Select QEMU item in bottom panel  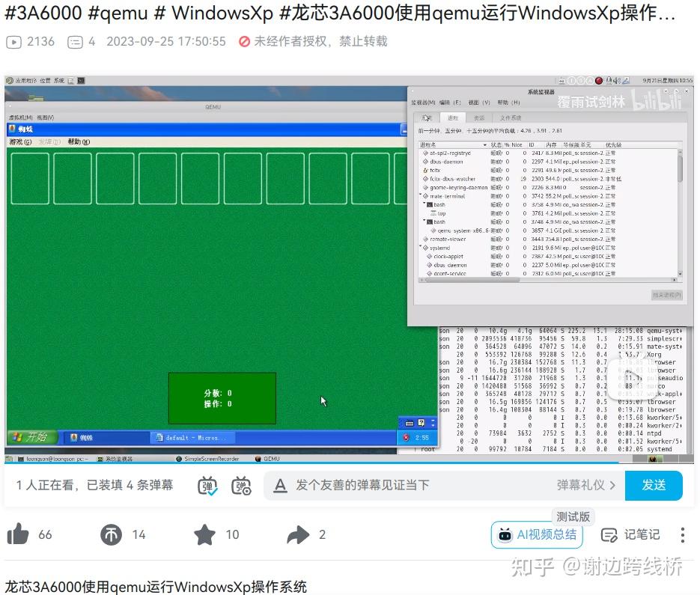tap(267, 459)
